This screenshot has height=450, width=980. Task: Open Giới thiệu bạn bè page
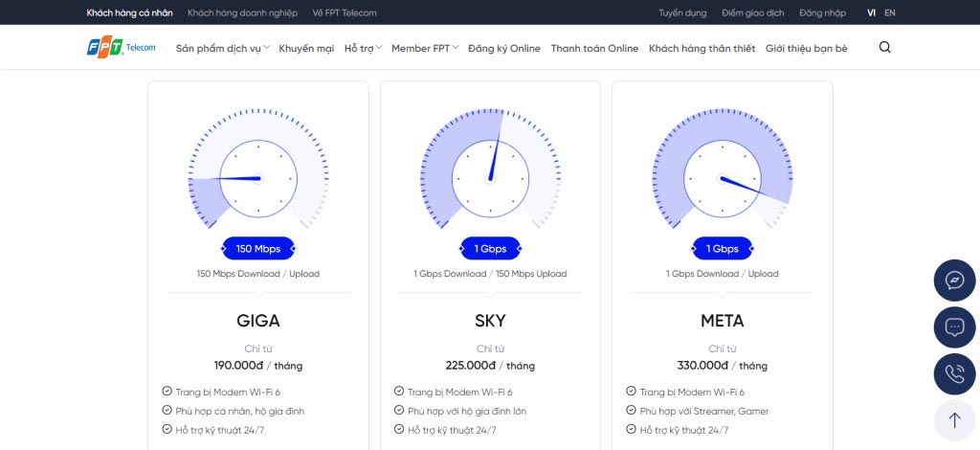(806, 48)
